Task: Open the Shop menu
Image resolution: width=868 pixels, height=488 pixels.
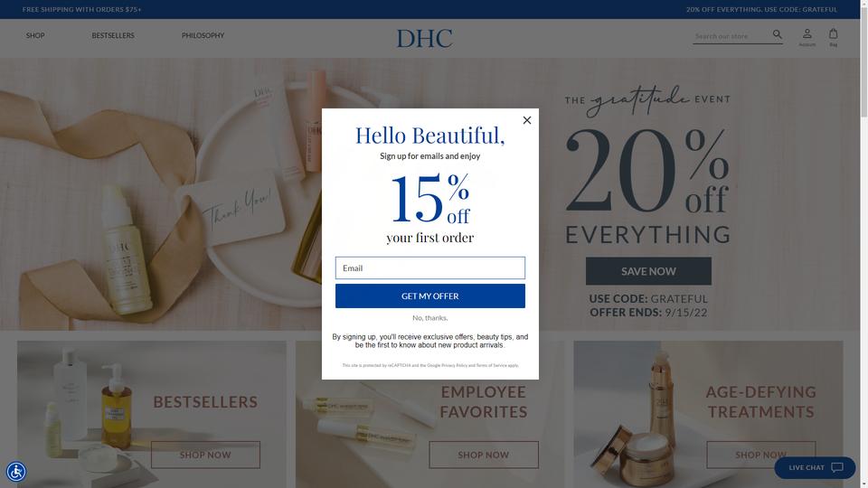Action: point(35,35)
